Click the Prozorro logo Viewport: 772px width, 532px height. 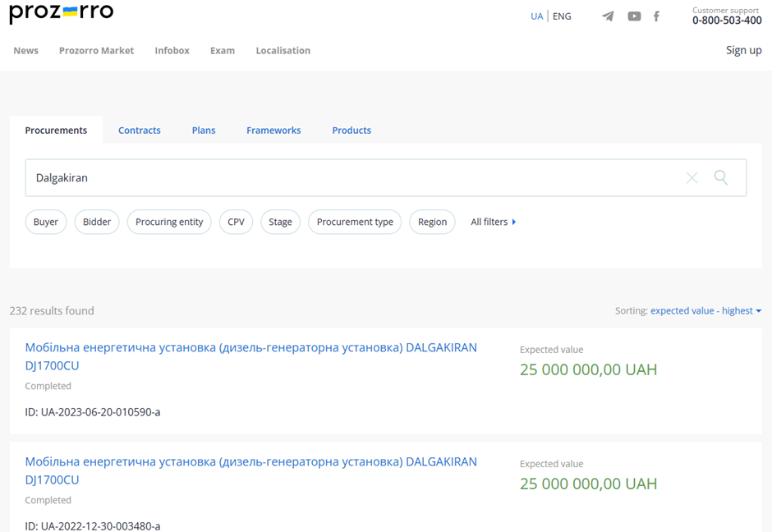click(62, 14)
